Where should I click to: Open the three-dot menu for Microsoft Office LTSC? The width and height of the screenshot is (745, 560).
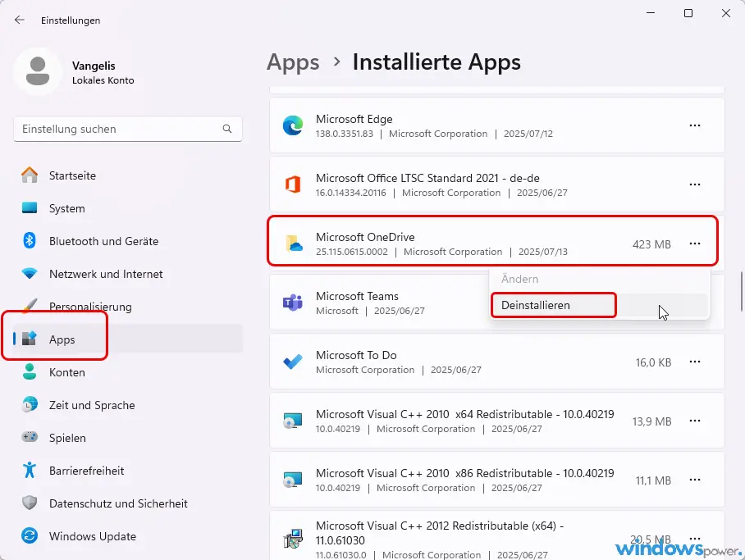coord(695,184)
